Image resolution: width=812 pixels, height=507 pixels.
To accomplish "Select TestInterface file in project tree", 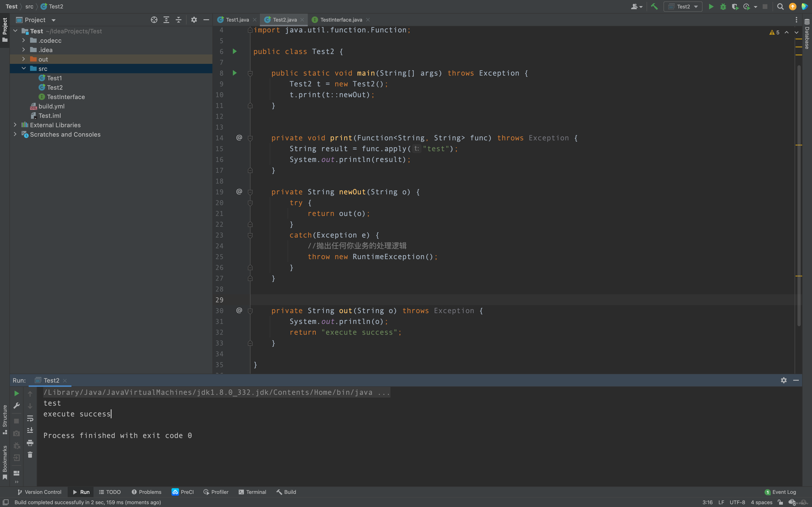I will 66,97.
